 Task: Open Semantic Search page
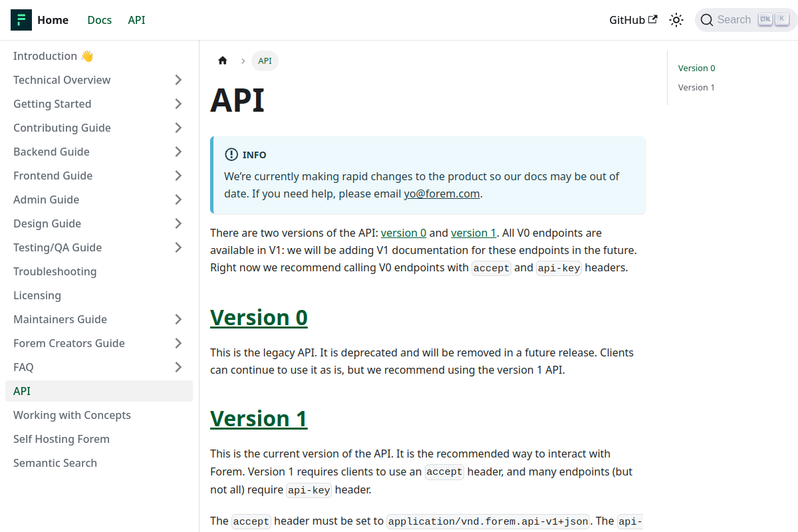point(99,463)
